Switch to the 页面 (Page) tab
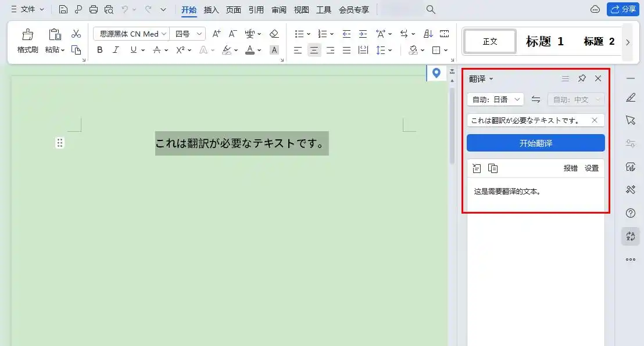The width and height of the screenshot is (644, 346). 233,9
